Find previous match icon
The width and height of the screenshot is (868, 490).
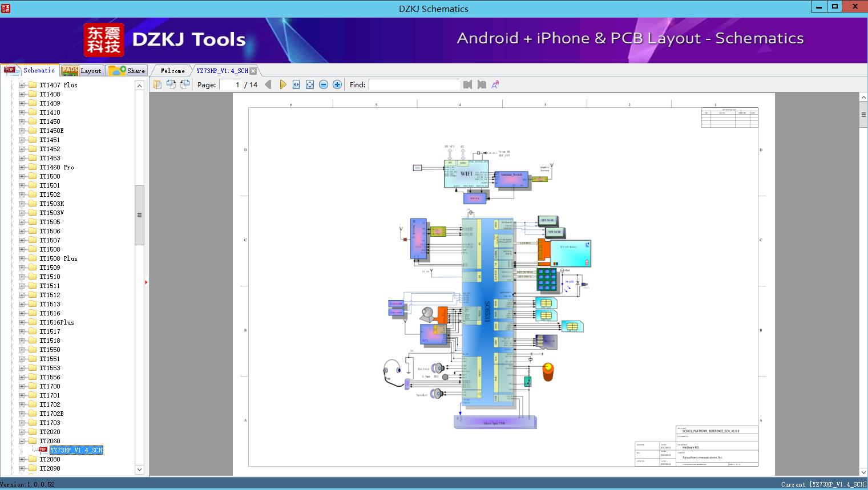(x=468, y=84)
